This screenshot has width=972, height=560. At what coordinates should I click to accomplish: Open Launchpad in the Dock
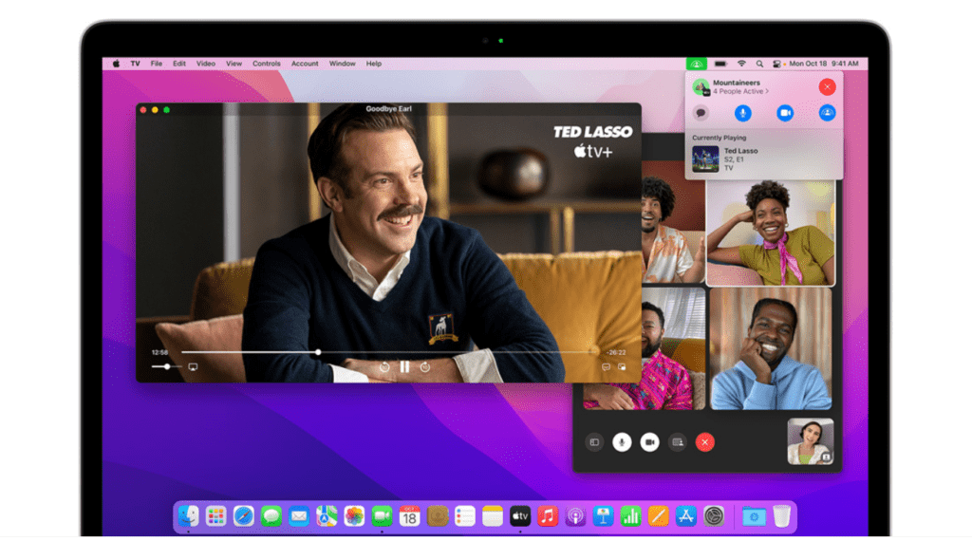pyautogui.click(x=215, y=516)
